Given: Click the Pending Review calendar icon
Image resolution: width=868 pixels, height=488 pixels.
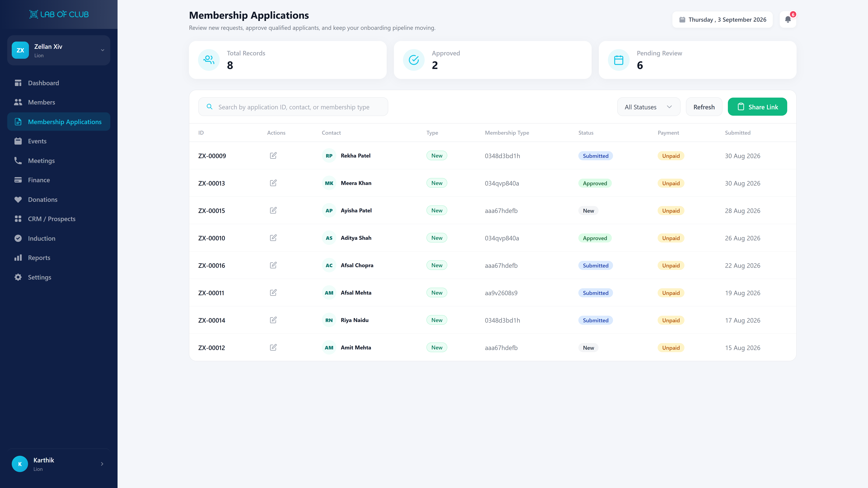Looking at the screenshot, I should tap(619, 60).
